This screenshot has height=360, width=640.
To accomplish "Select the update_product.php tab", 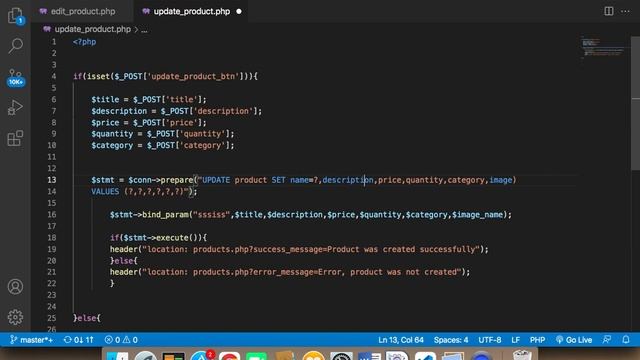I will coord(191,11).
